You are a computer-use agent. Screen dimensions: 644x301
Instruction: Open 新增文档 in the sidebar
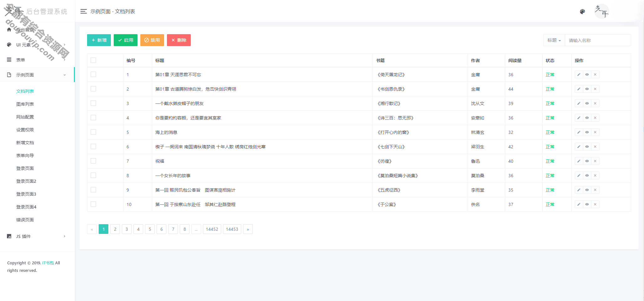tap(25, 143)
